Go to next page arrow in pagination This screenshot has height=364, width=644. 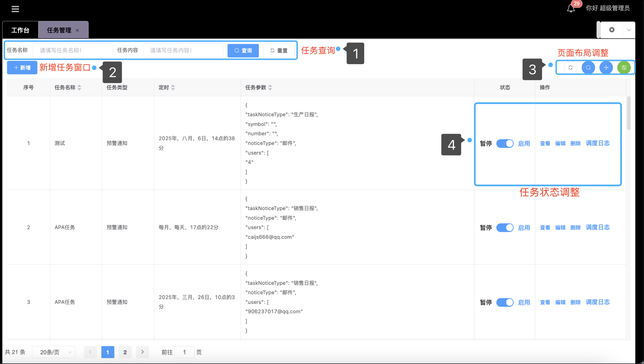tap(142, 352)
